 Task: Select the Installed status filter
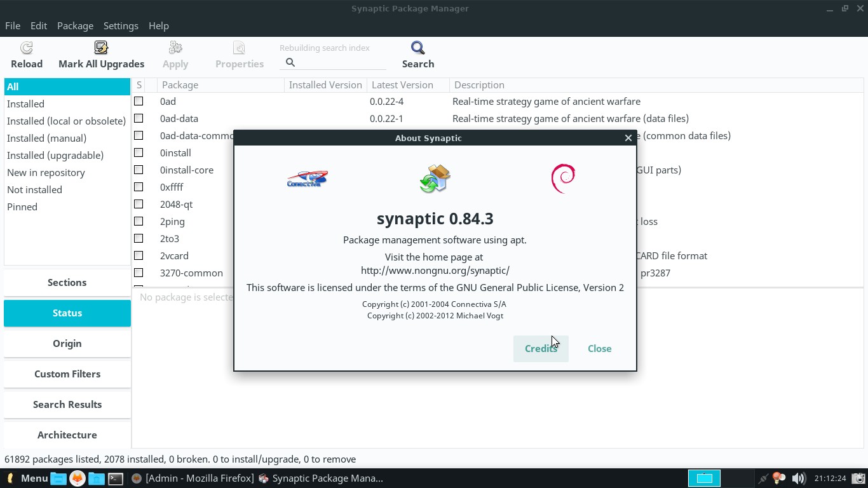tap(67, 104)
